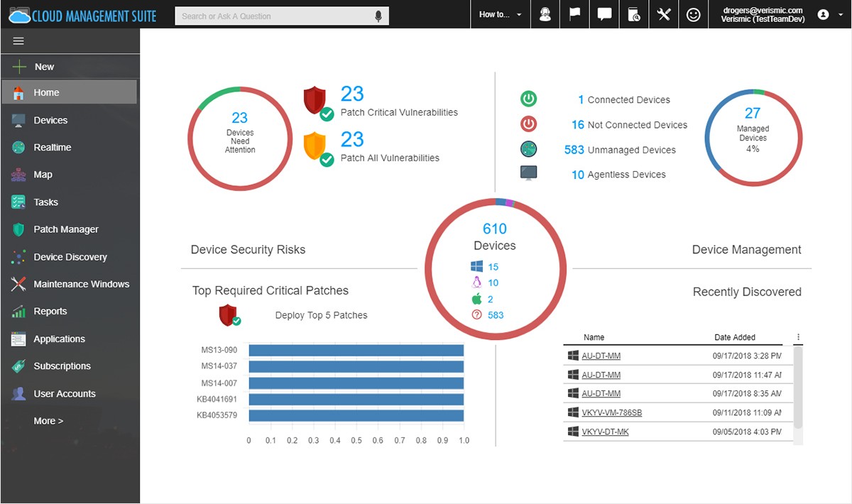852x504 pixels.
Task: Go to Realtime in the sidebar
Action: click(70, 147)
